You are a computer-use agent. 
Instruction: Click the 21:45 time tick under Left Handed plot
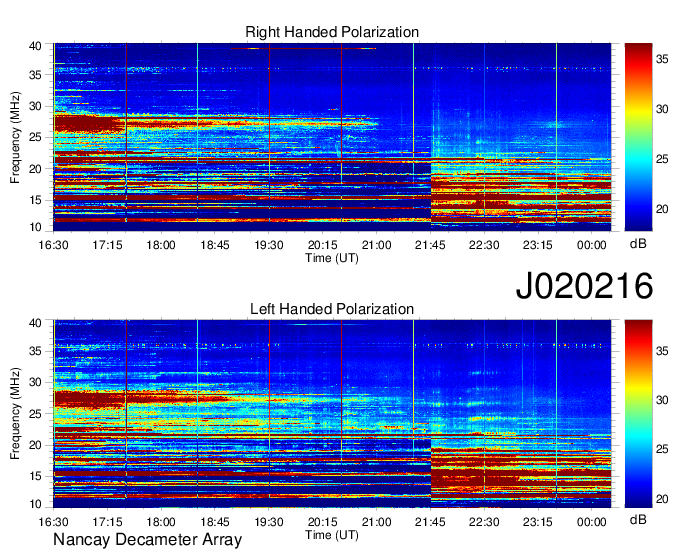(x=430, y=522)
